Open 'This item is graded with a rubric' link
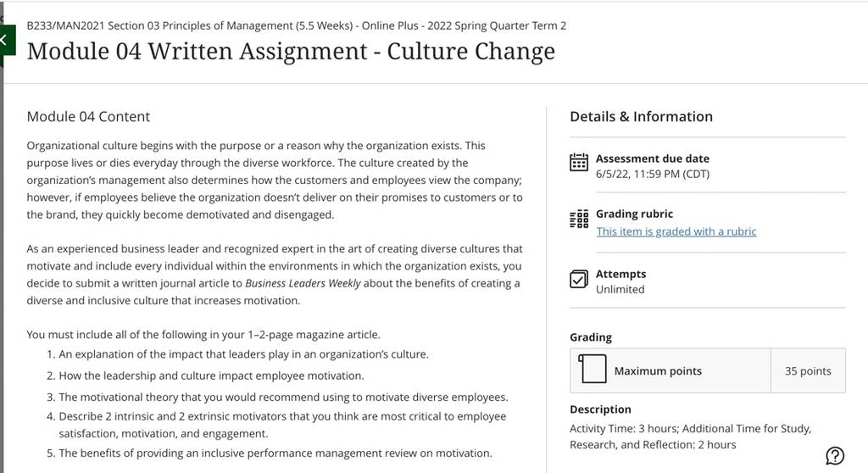Image resolution: width=868 pixels, height=473 pixels. point(676,231)
